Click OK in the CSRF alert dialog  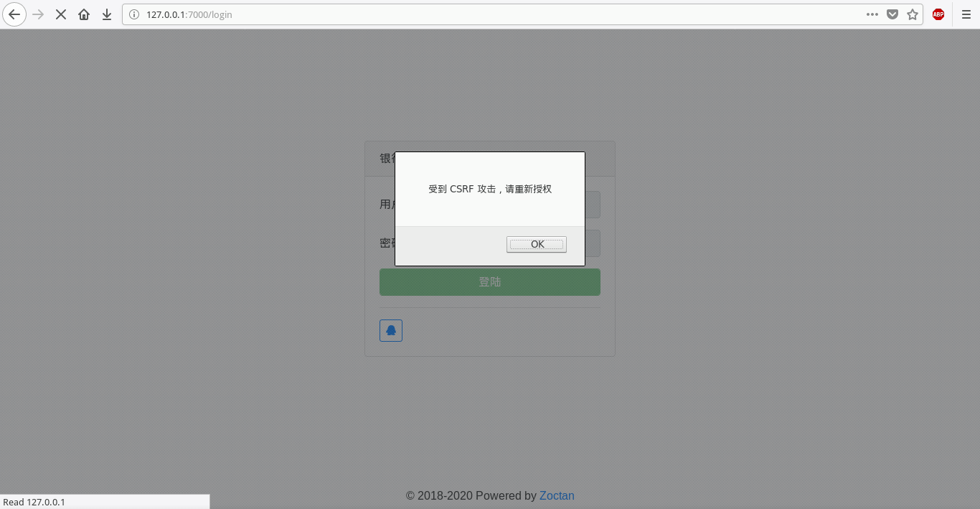click(x=537, y=244)
